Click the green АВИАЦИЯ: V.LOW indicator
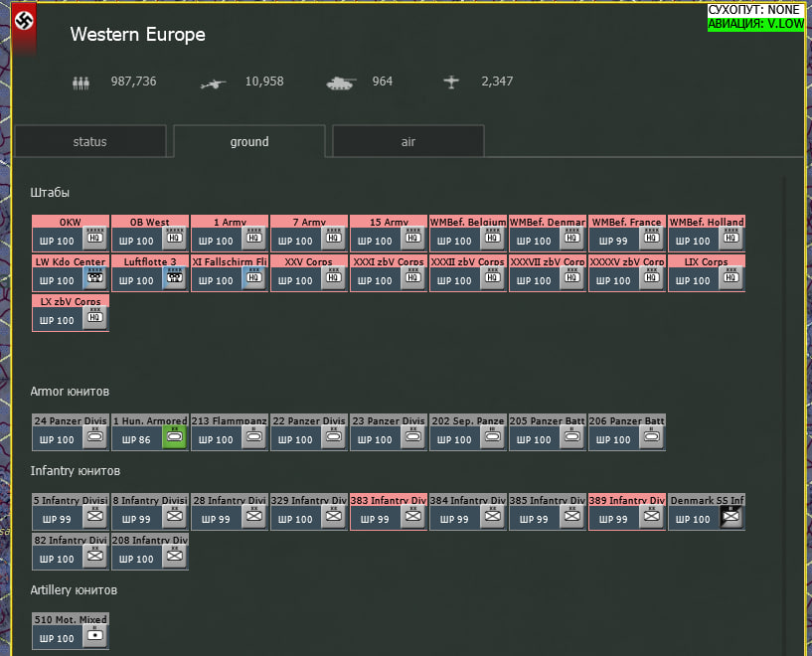This screenshot has height=656, width=812. pos(755,24)
